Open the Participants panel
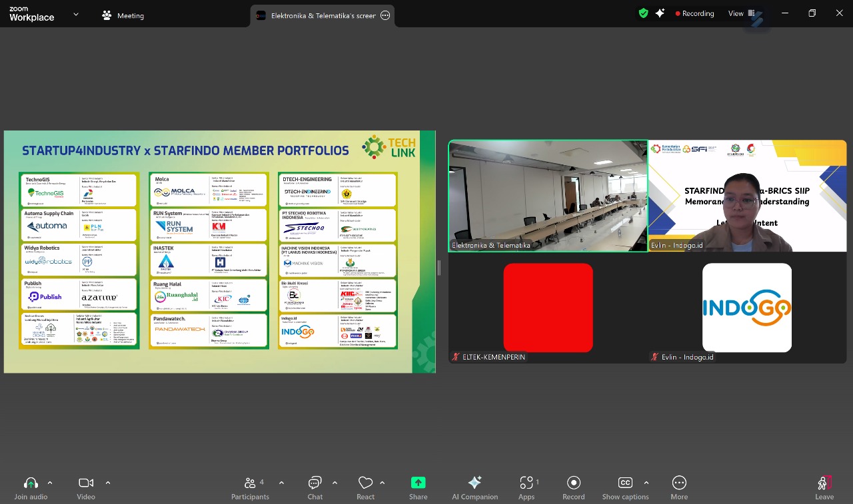 point(251,488)
